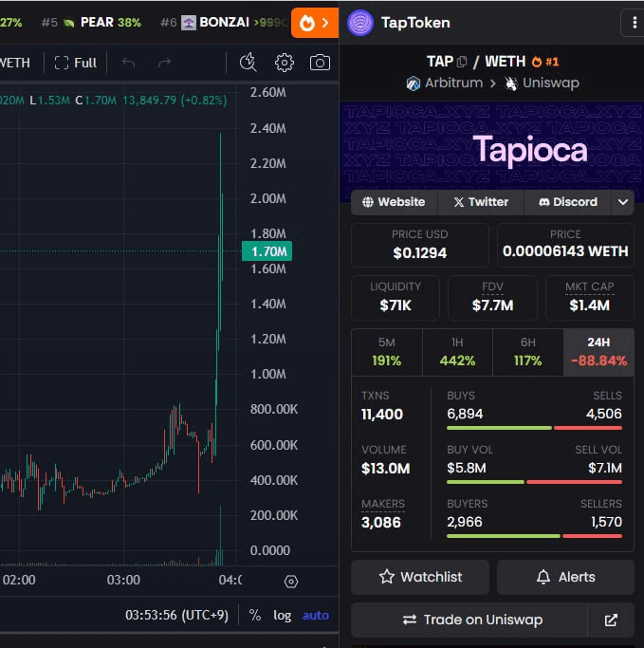Image resolution: width=644 pixels, height=648 pixels.
Task: Click trending #6 BONZAI token
Action: (224, 23)
